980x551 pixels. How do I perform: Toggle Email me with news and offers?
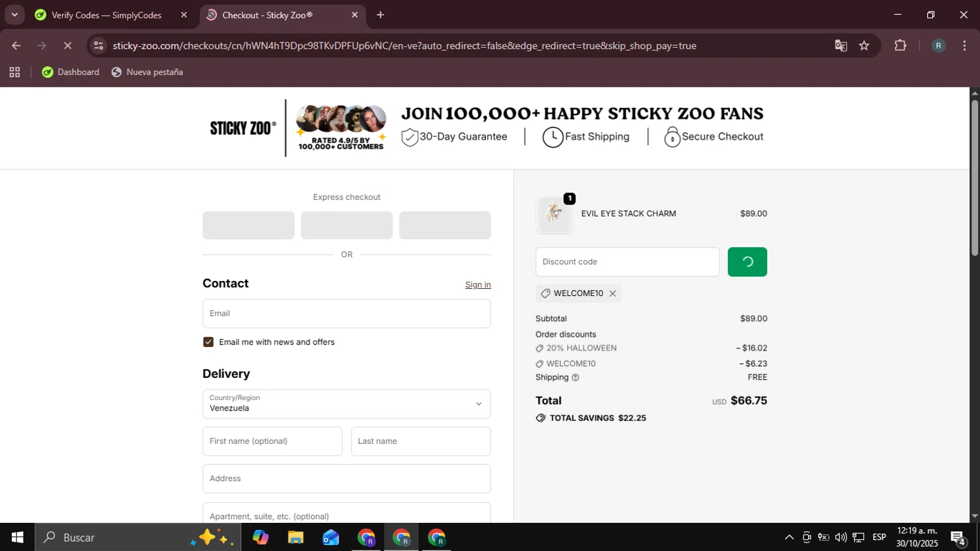tap(208, 342)
